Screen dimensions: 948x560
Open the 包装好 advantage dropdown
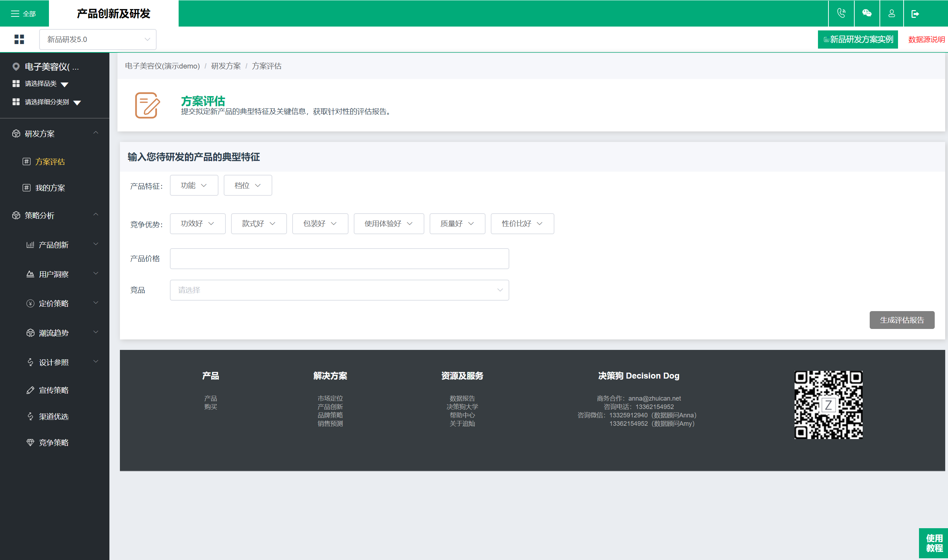pos(320,224)
